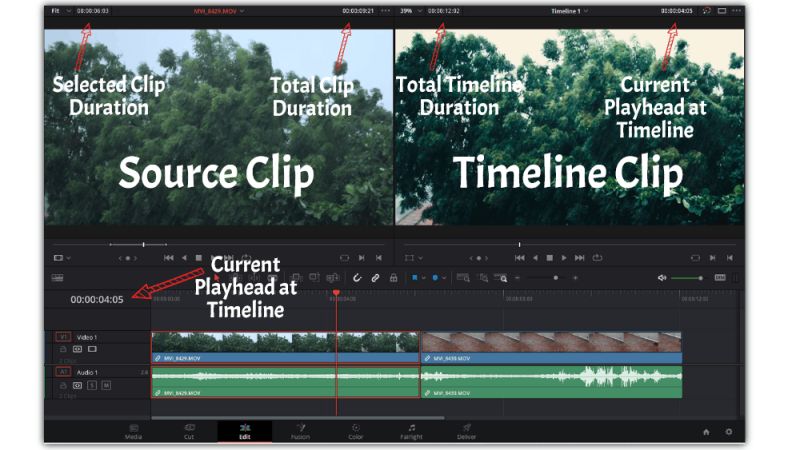Jump to first frame in timeline viewer
This screenshot has width=800, height=450.
[x=519, y=258]
